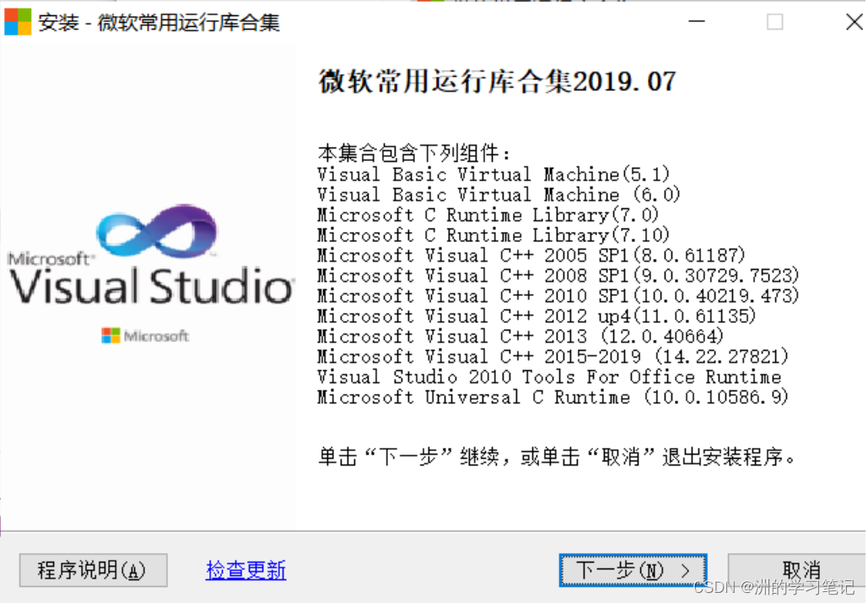Follow the 检查更新 link
The height and width of the screenshot is (603, 868).
point(245,570)
